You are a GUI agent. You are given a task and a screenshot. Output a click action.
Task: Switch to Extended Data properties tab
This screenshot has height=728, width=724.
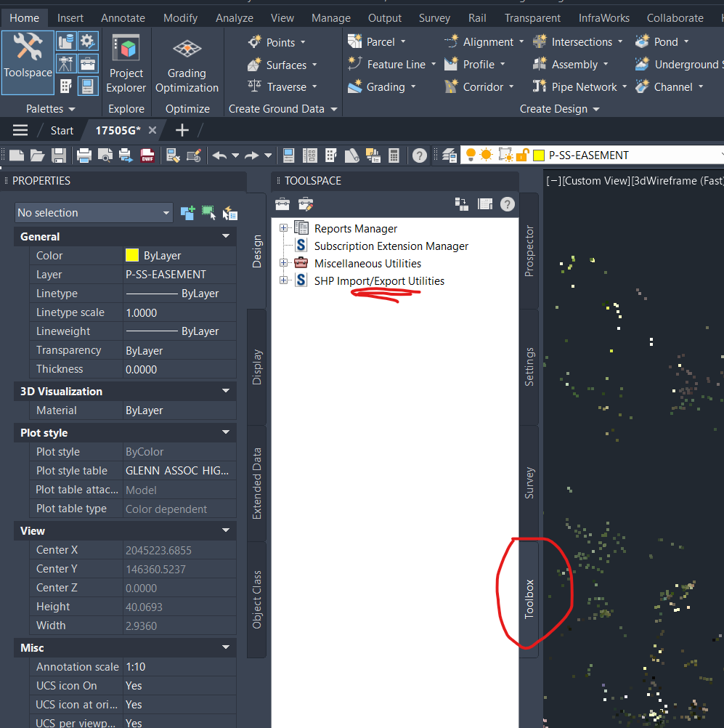coord(256,483)
